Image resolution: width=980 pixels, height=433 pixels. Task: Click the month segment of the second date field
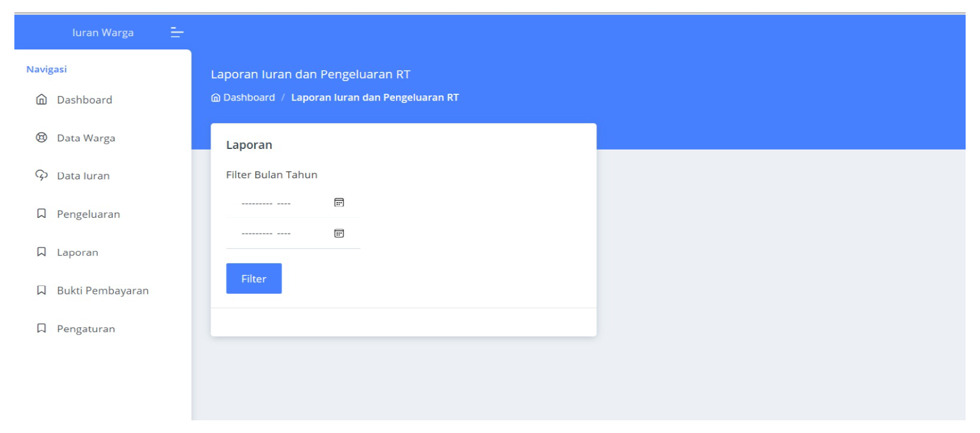tap(256, 234)
